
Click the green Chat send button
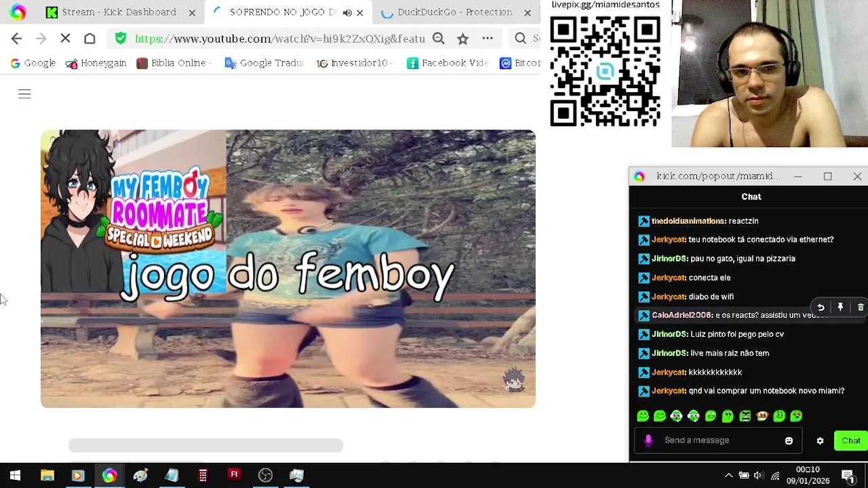tap(851, 441)
